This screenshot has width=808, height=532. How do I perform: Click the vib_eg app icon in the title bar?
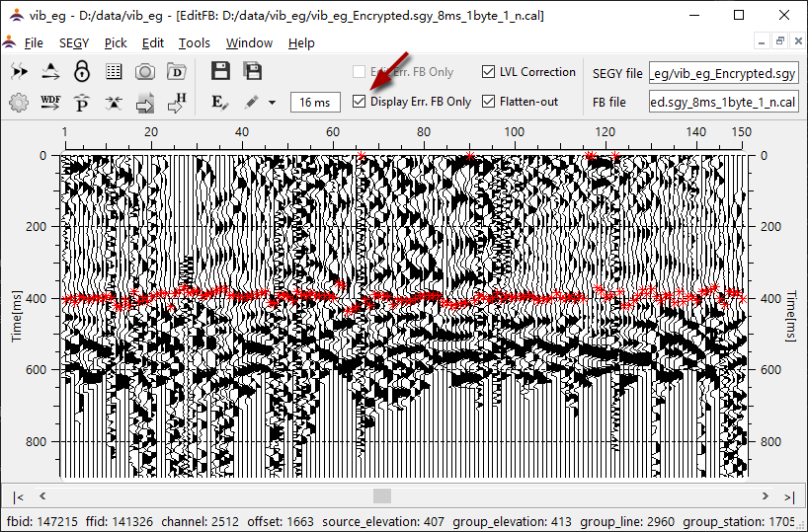[x=17, y=15]
